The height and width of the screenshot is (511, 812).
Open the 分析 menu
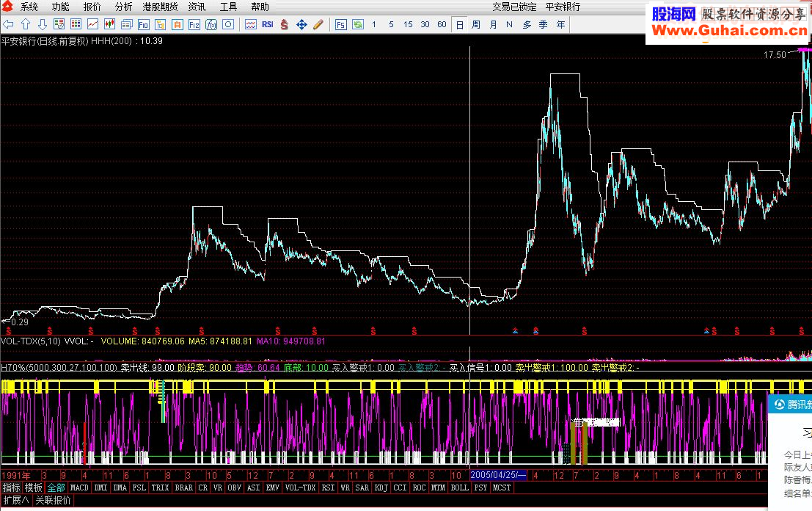[123, 7]
